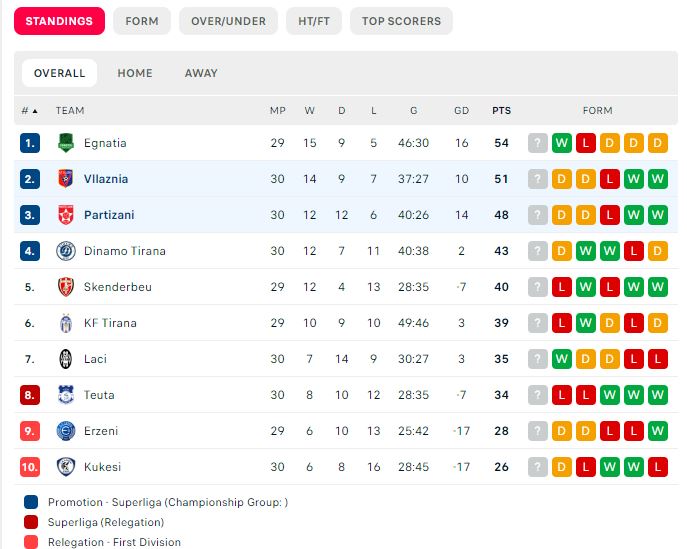This screenshot has height=549, width=687.
Task: Click the gray question mark next-match box for Kukesi
Action: (538, 467)
